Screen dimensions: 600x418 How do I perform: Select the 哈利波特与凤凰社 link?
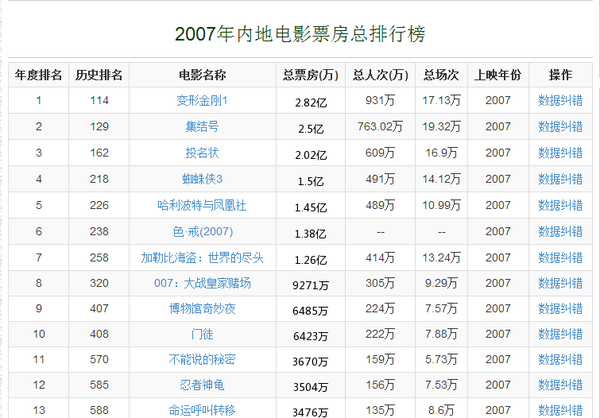tap(202, 206)
